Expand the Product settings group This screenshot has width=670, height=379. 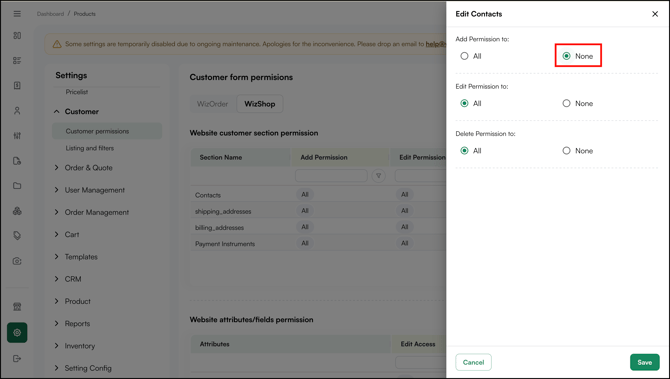coord(56,301)
